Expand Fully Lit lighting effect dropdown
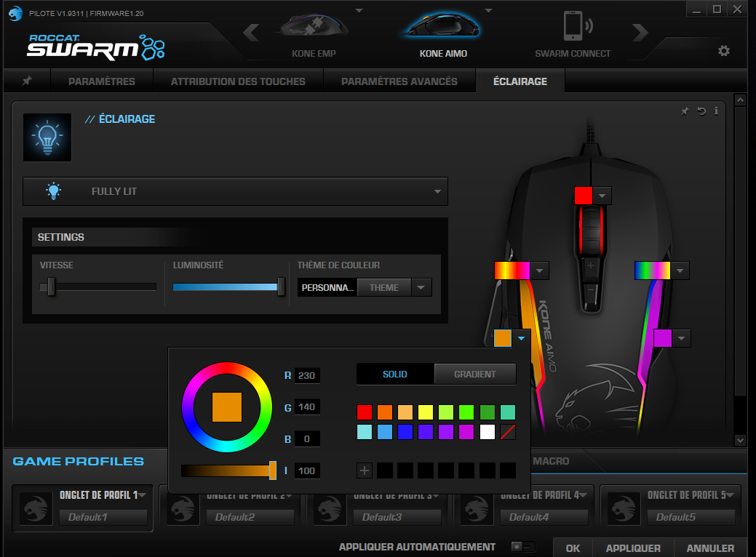Image resolution: width=756 pixels, height=557 pixels. 437,191
